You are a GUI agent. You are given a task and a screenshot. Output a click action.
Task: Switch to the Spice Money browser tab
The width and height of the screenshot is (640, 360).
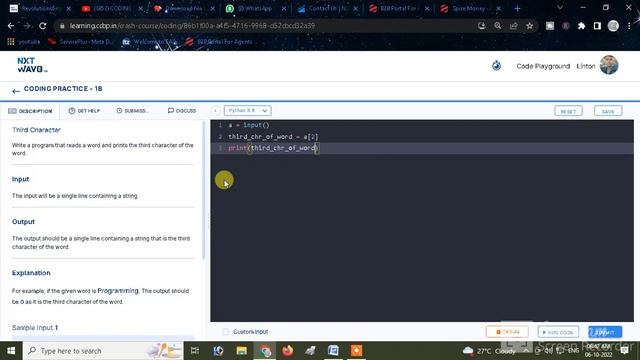click(x=469, y=9)
